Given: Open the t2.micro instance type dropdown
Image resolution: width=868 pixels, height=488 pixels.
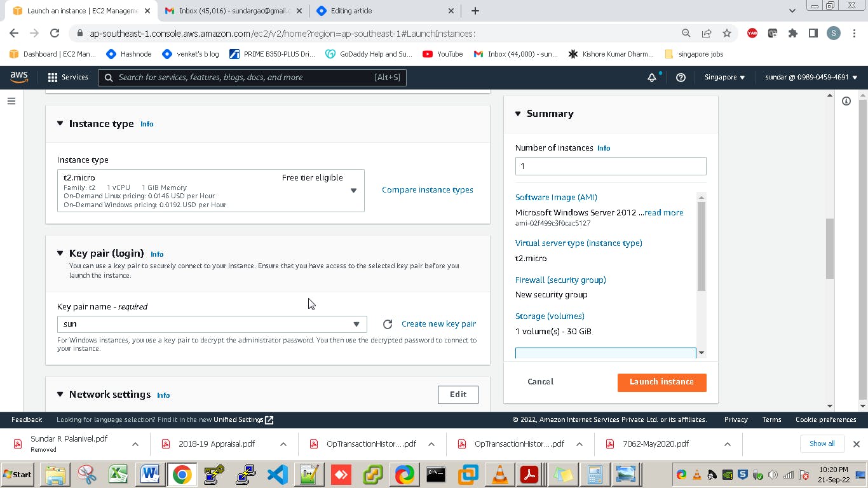Looking at the screenshot, I should click(x=211, y=191).
